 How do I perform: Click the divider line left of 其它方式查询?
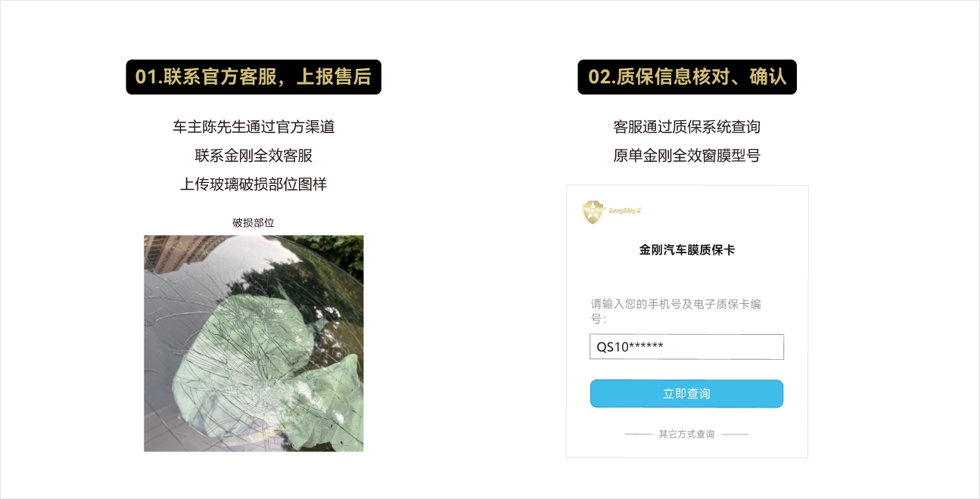pos(639,435)
